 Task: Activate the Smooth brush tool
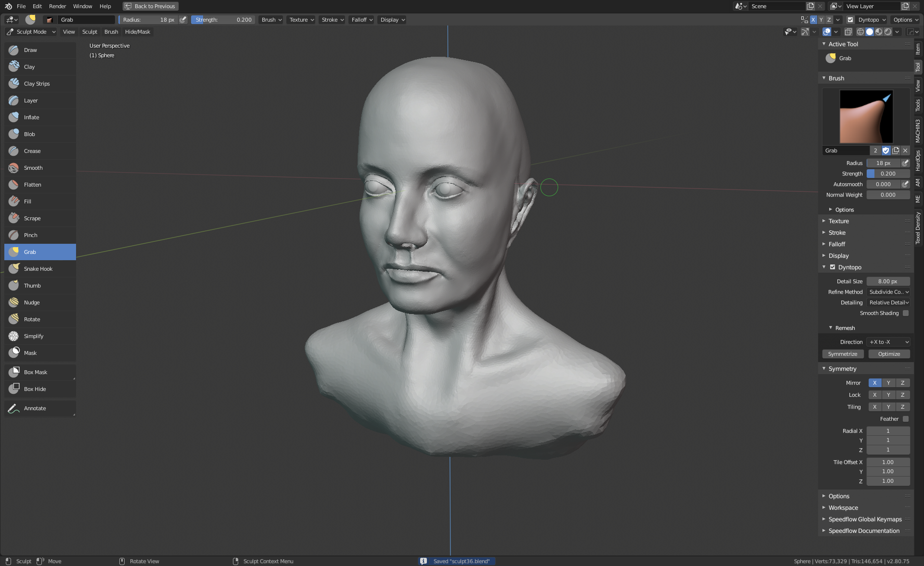click(x=33, y=168)
